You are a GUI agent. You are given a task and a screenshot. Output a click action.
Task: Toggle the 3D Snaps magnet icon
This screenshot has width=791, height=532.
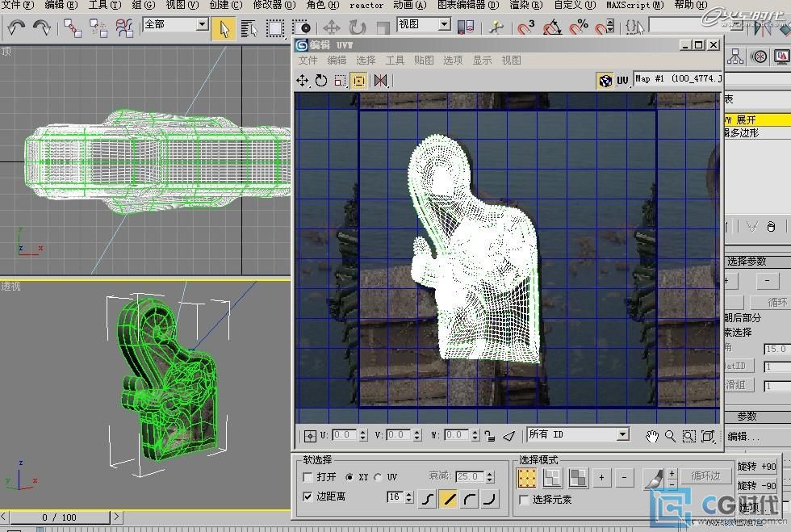click(526, 27)
